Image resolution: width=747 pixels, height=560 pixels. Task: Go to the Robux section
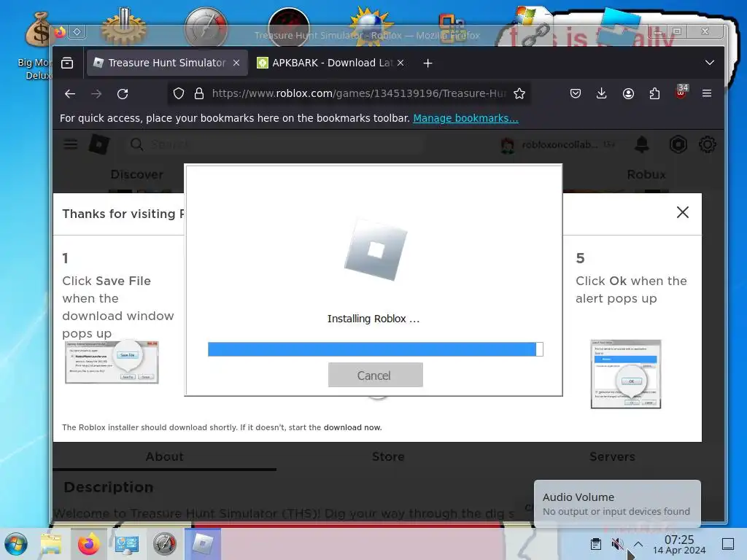tap(646, 175)
